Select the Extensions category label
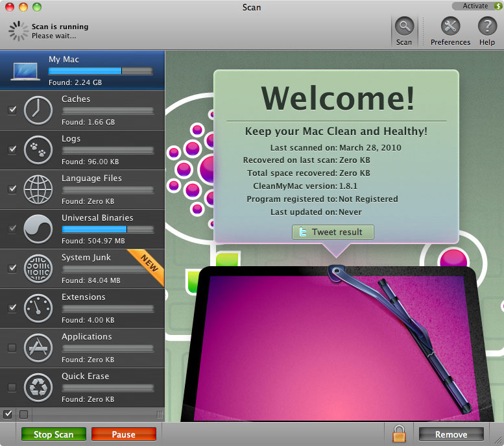The height and width of the screenshot is (446, 504). pos(84,297)
